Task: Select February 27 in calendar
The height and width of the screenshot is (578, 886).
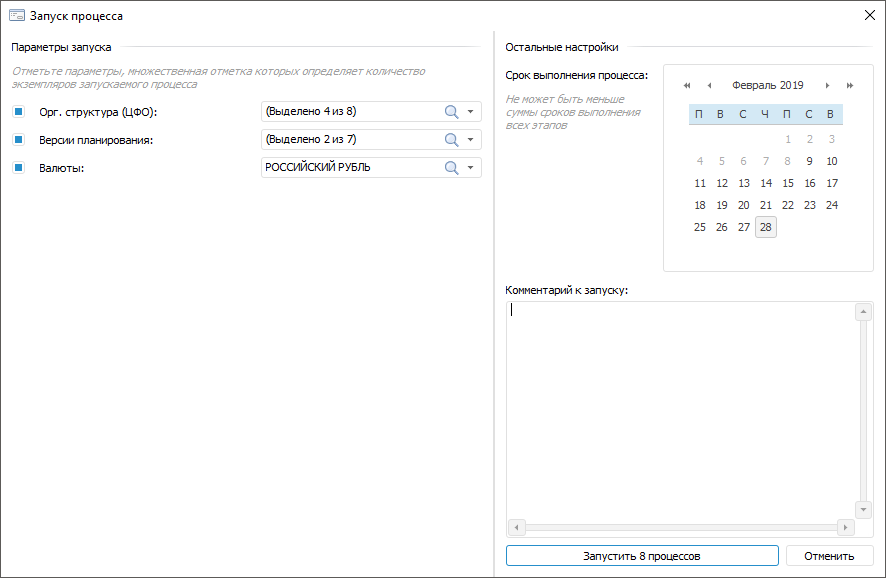Action: pos(744,228)
